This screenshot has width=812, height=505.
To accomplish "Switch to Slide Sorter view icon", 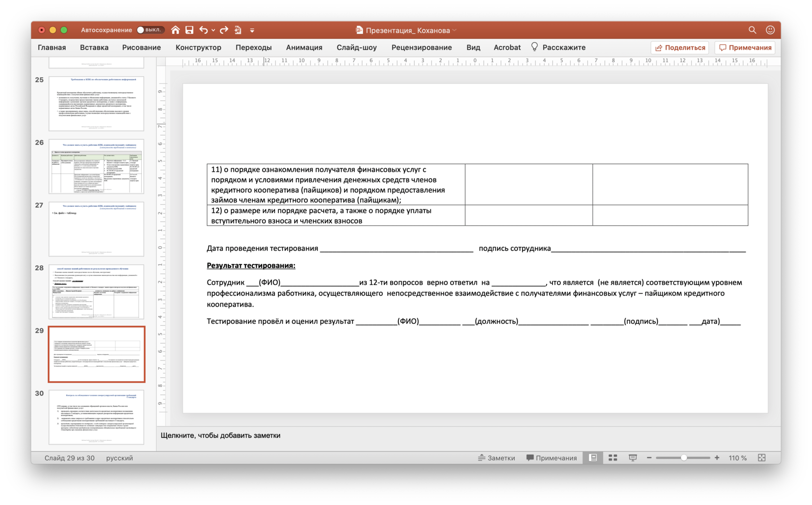I will point(613,458).
